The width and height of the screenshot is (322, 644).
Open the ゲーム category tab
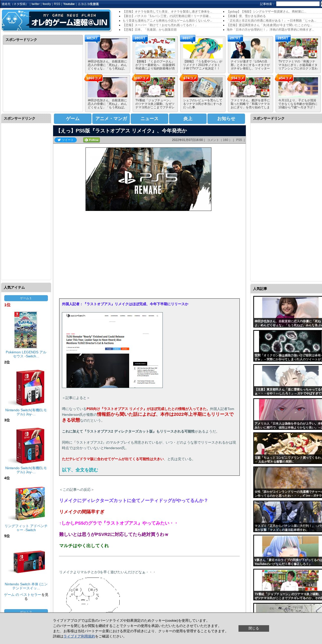pos(73,119)
